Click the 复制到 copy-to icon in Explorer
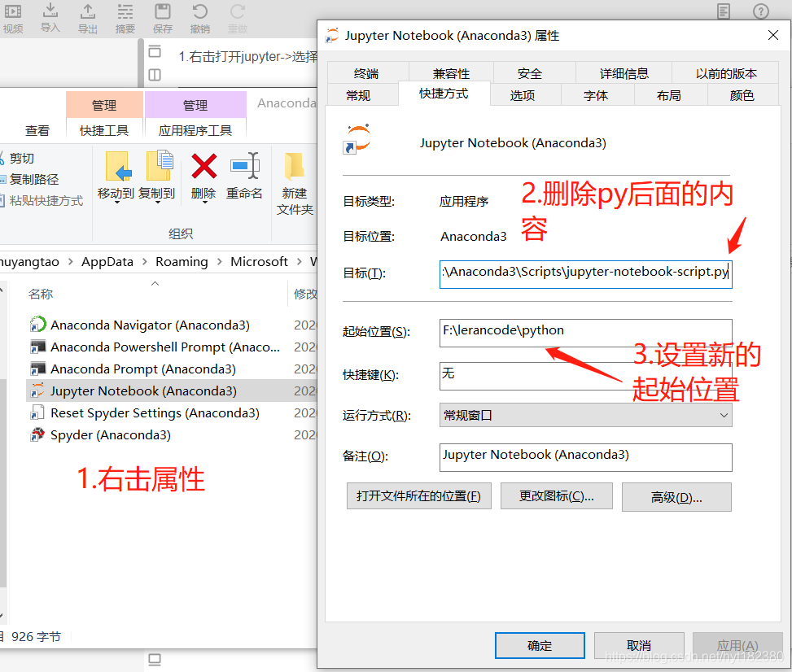The width and height of the screenshot is (792, 672). [x=159, y=166]
